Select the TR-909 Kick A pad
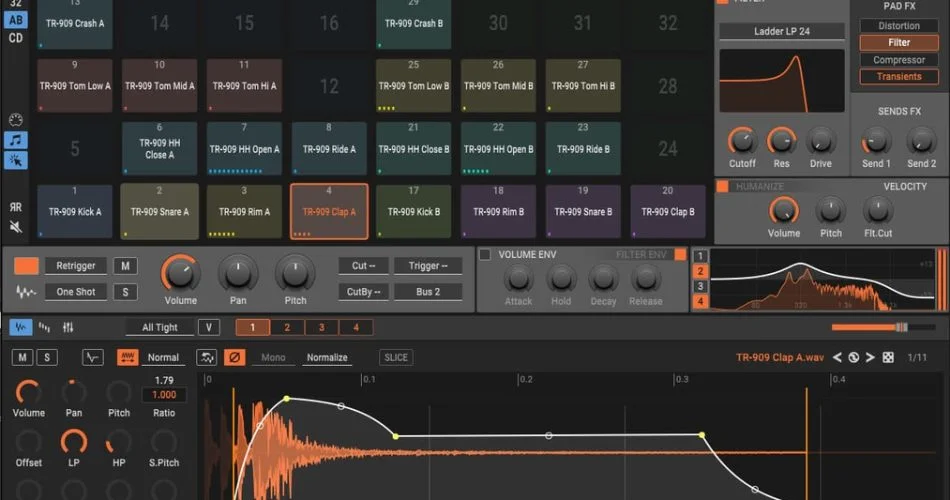Image resolution: width=950 pixels, height=500 pixels. (x=75, y=212)
